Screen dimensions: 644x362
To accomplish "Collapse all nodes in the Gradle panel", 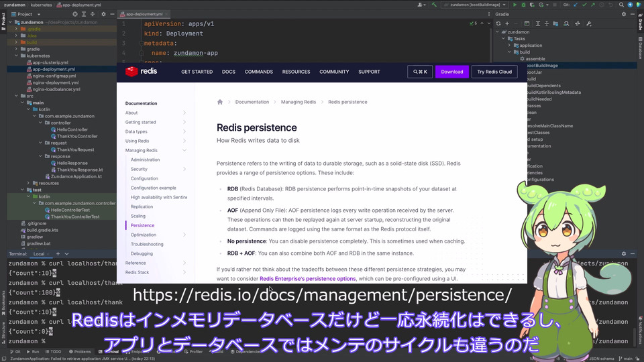I will 547,24.
